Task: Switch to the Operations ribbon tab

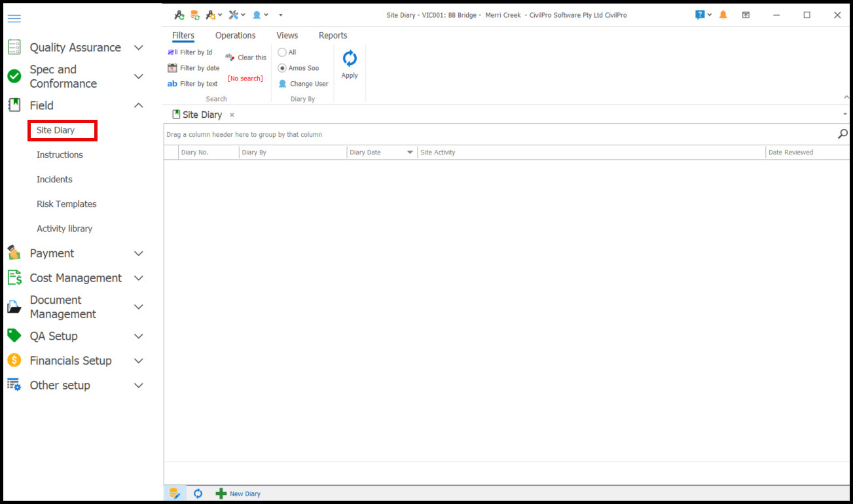Action: tap(235, 35)
